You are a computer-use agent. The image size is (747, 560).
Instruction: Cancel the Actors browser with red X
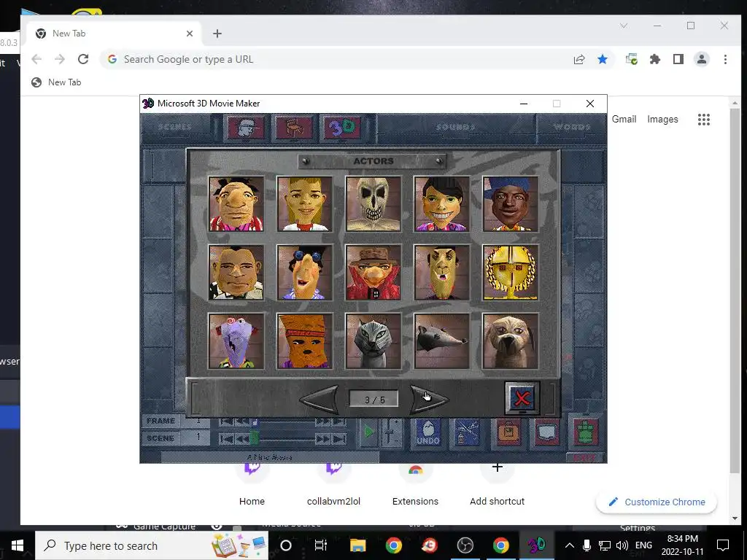(522, 398)
